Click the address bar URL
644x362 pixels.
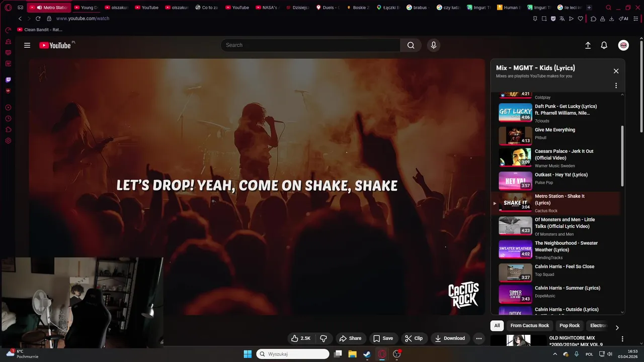(x=83, y=19)
